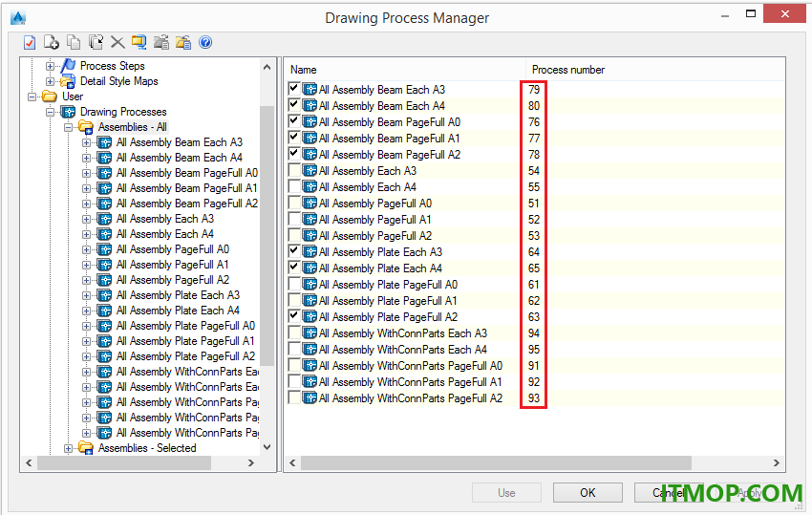812x515 pixels.
Task: Click icon of All Assembly Each A3 list row
Action: [310, 170]
